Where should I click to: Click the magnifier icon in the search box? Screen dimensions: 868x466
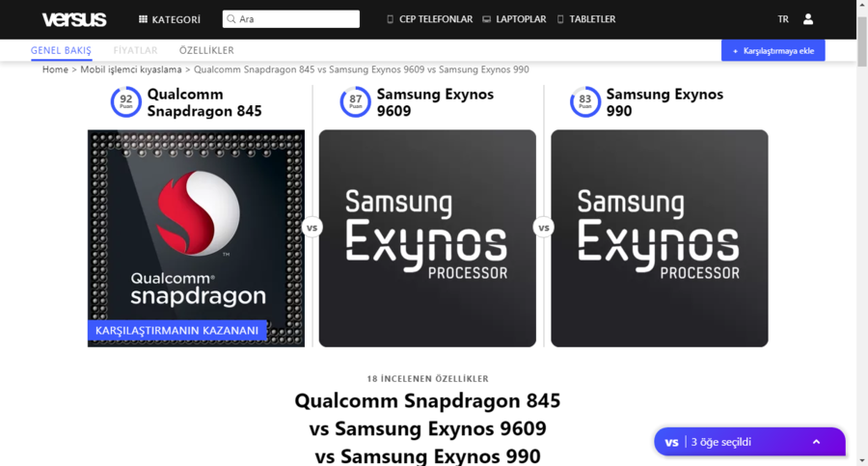coord(231,19)
